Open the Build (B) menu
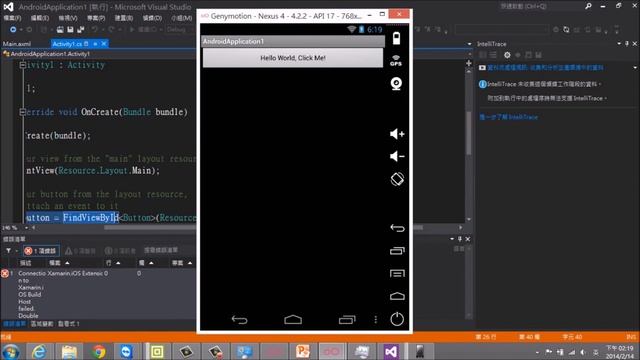640x360 pixels. pos(124,18)
